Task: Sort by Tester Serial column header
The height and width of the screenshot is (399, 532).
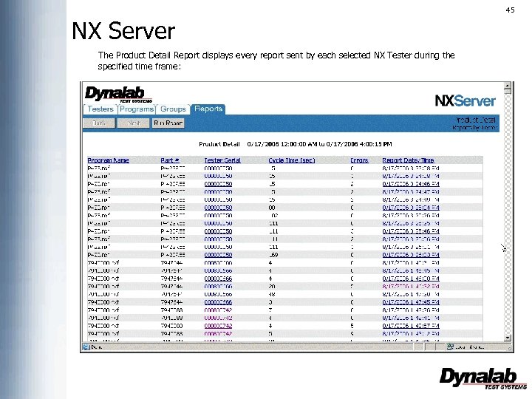Action: point(222,160)
